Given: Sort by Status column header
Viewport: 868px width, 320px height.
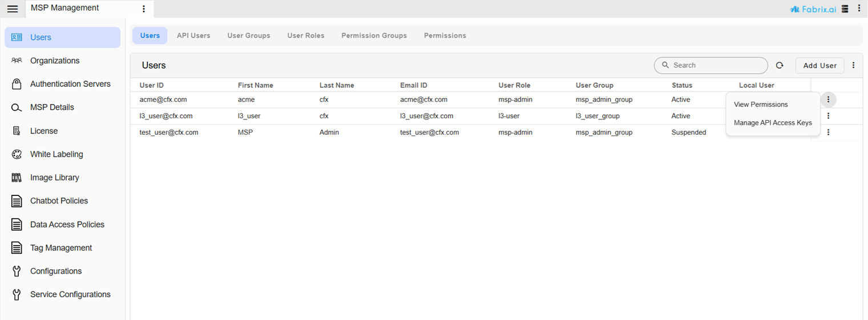Looking at the screenshot, I should 682,85.
